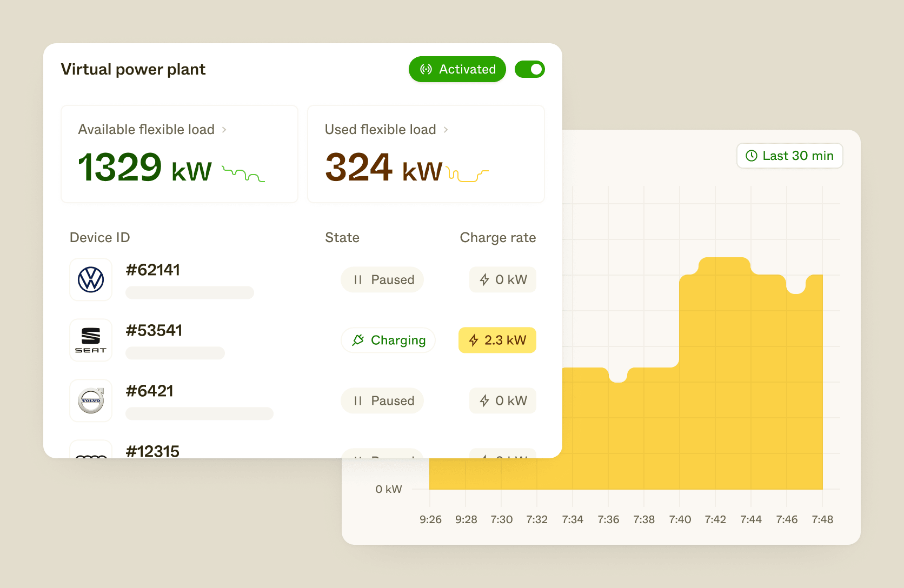
Task: Click the pause icon for device #62141
Action: (357, 279)
